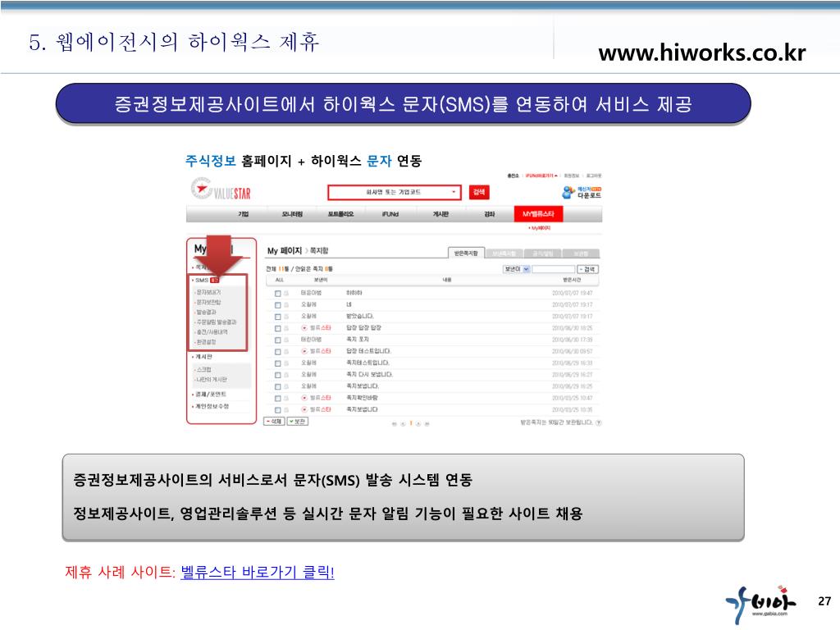Open 개인정보수정 in the sidebar

pos(211,406)
